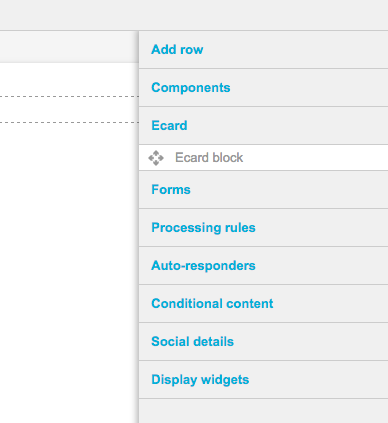
Task: Click the sidebar panel's shadowed left border
Action: pyautogui.click(x=138, y=227)
